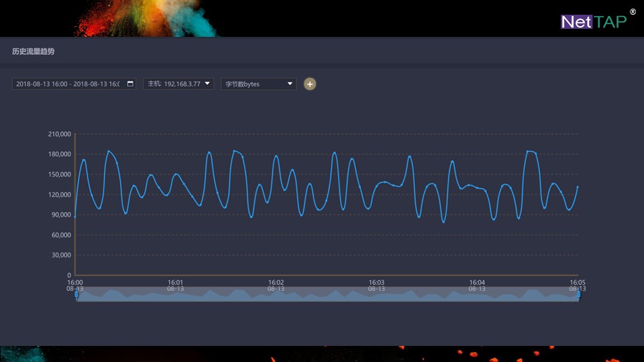Click the 16:02 time axis label
The height and width of the screenshot is (362, 644).
pyautogui.click(x=276, y=283)
